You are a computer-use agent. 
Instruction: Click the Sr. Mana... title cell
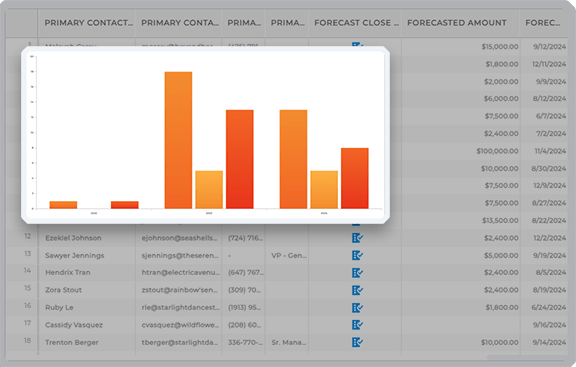289,342
